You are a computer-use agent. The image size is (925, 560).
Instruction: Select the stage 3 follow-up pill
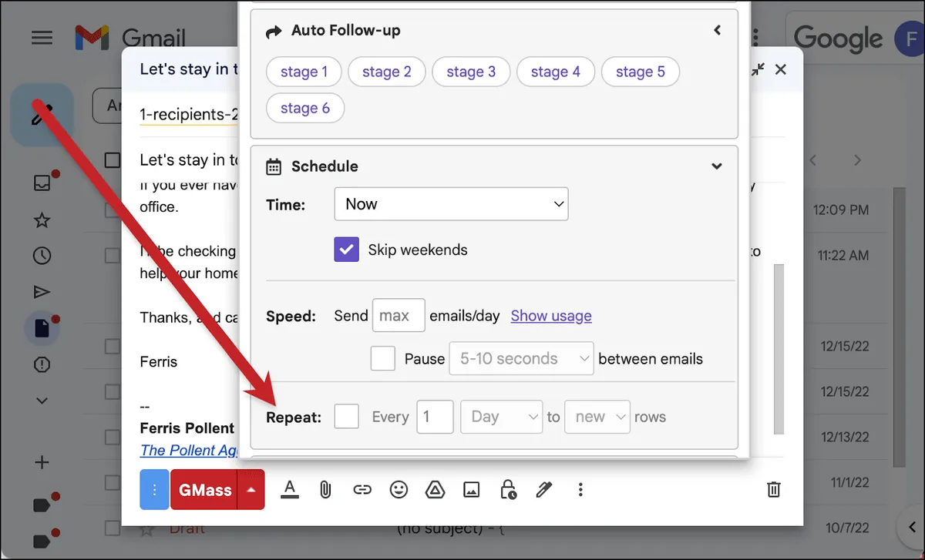click(471, 72)
